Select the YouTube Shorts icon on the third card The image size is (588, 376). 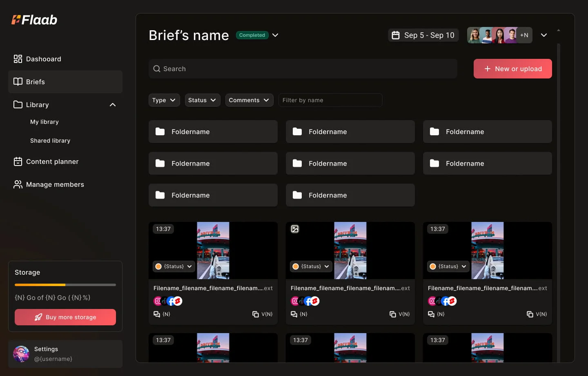452,301
